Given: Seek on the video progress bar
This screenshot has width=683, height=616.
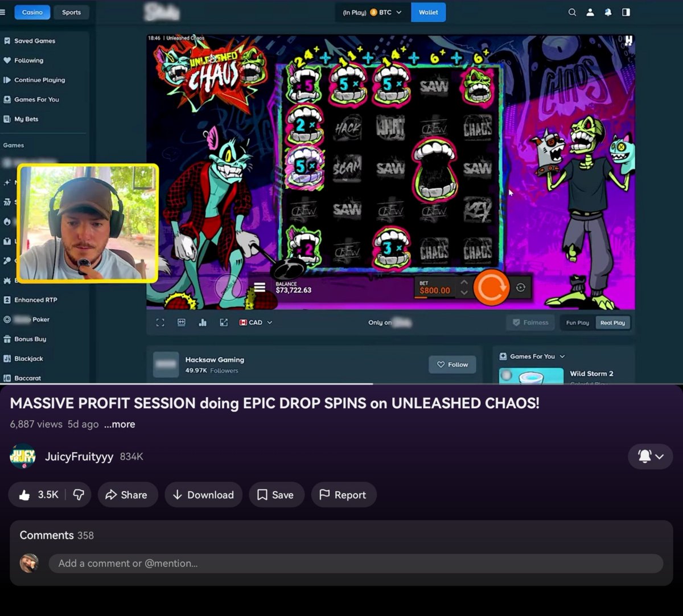Looking at the screenshot, I should [341, 384].
